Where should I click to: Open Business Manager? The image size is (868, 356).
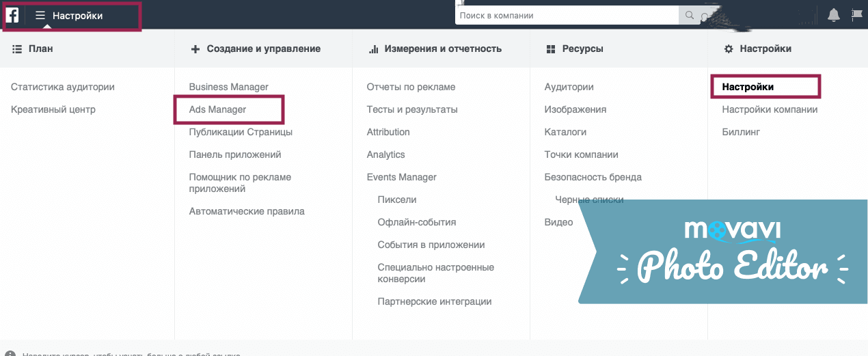(x=229, y=87)
